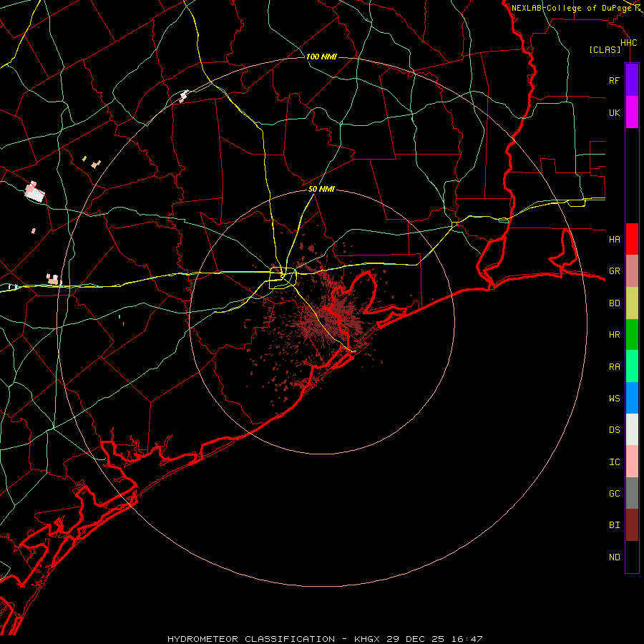Click the HYDROMETEOR CLASSIFICATION caption text
This screenshot has width=644, height=644.
tap(251, 639)
